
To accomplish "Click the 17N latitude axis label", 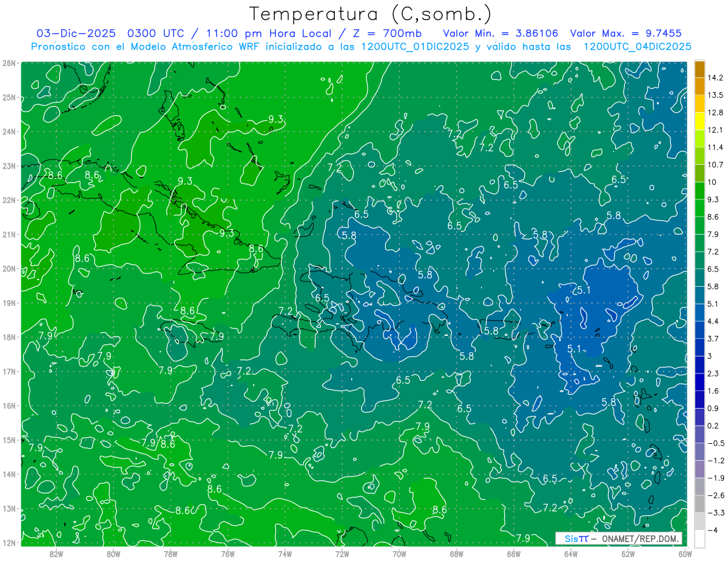I will (x=8, y=371).
